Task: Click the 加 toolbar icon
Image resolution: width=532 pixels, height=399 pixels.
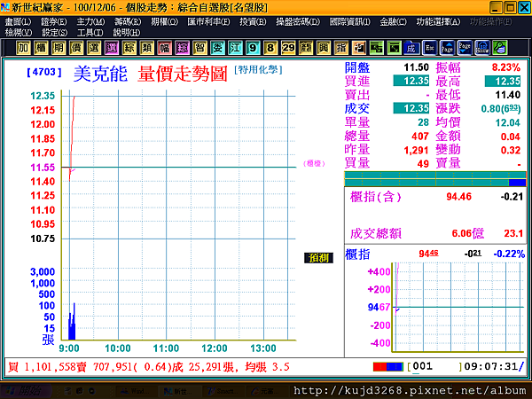Action: point(23,48)
